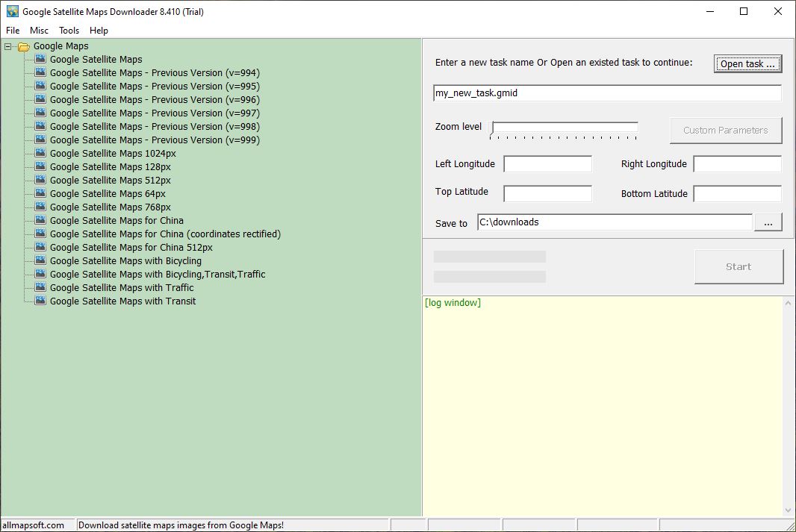Click the browse button next to Save to
This screenshot has width=796, height=532.
tap(768, 222)
